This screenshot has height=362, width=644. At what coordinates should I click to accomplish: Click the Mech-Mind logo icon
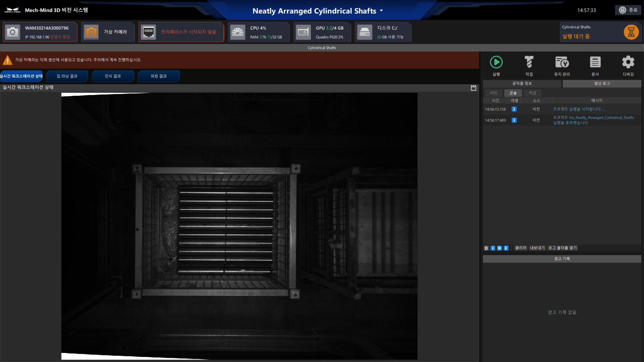(x=13, y=10)
